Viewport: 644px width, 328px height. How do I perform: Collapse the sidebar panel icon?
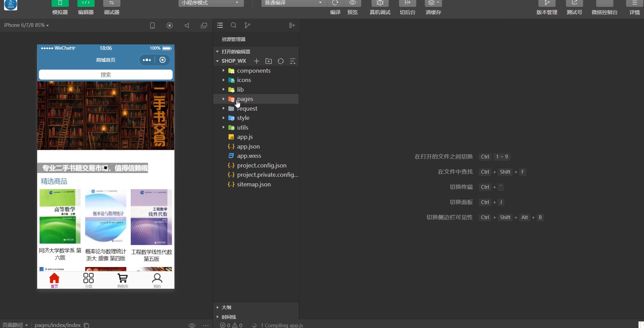[292, 25]
